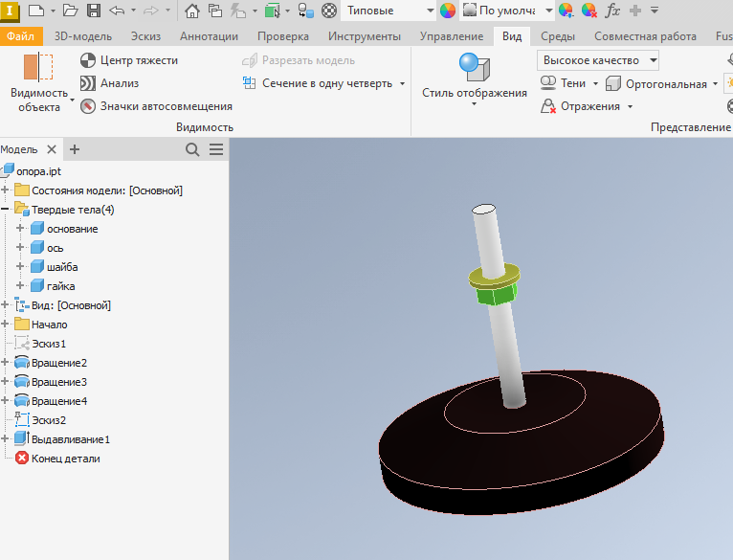Expand the Вращение4 feature
The height and width of the screenshot is (560, 733).
click(5, 400)
